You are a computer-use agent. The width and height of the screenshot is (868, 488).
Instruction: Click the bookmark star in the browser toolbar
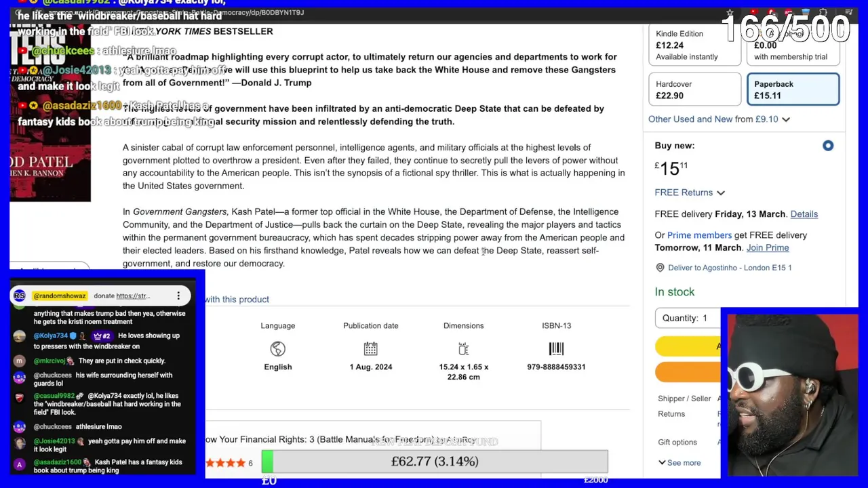(x=730, y=13)
